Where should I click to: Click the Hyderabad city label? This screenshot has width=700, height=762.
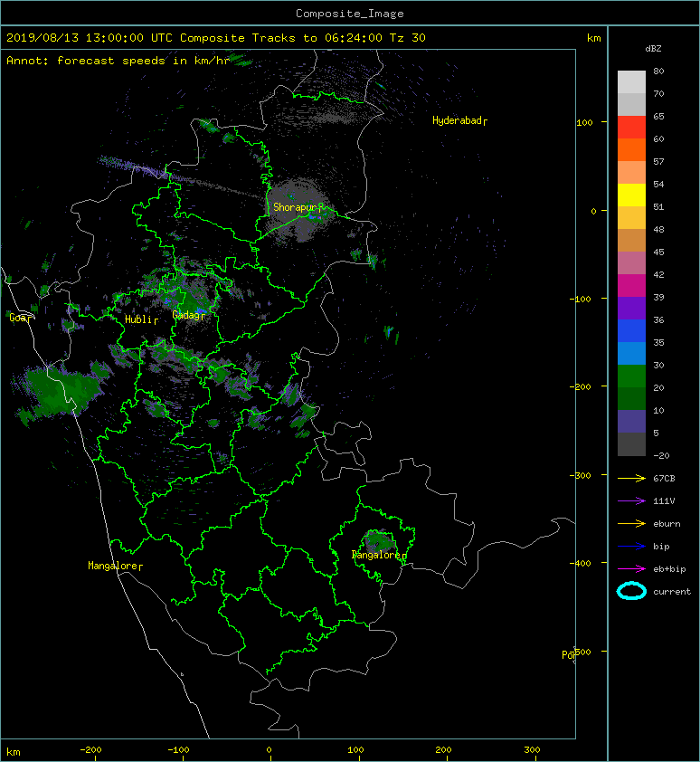[x=459, y=120]
